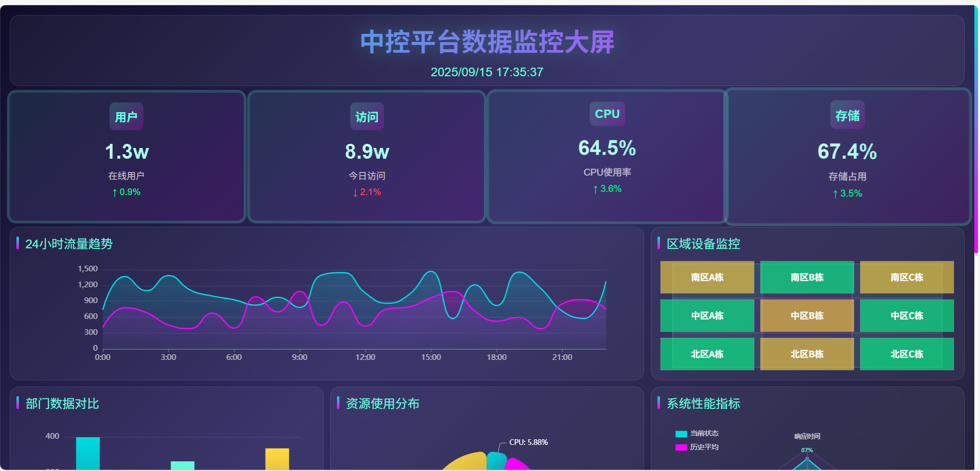Click the 用户 badge icon
The height and width of the screenshot is (471, 980).
point(126,117)
